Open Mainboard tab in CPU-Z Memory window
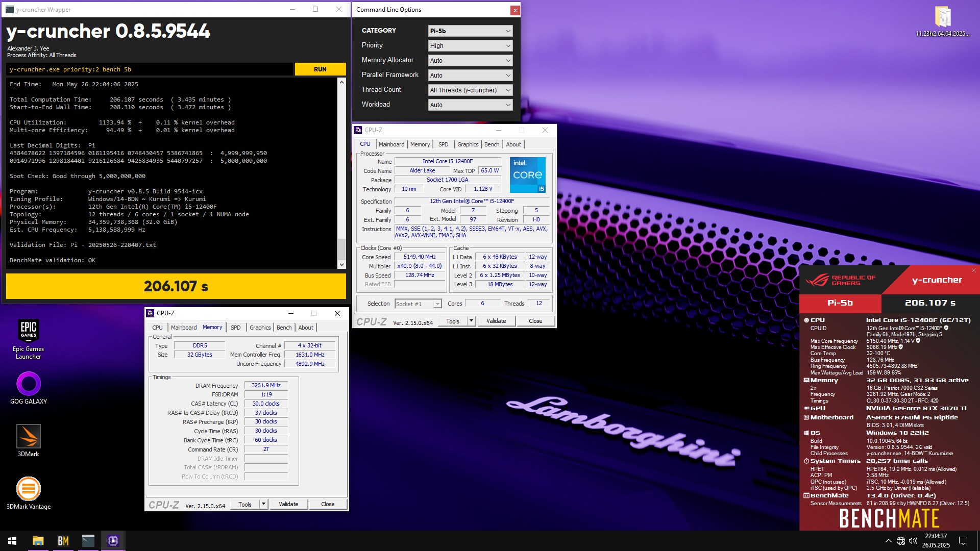Screen dimensions: 980x551 click(x=184, y=328)
